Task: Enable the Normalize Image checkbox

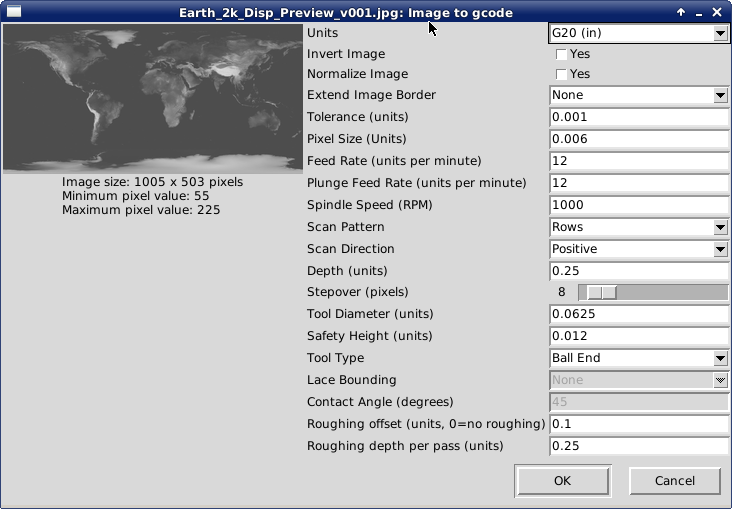Action: [561, 74]
